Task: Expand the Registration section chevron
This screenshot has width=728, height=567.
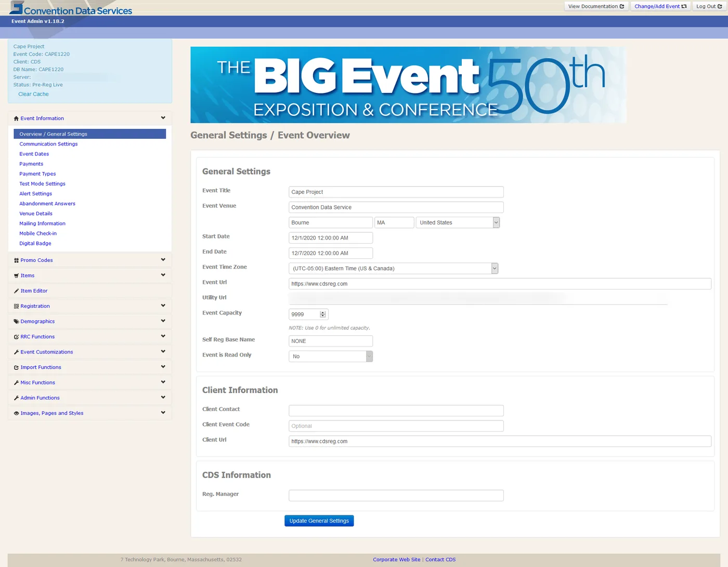Action: tap(163, 306)
